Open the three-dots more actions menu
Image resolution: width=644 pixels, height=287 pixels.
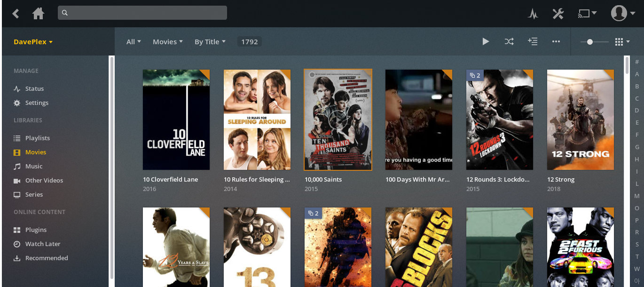[x=556, y=41]
